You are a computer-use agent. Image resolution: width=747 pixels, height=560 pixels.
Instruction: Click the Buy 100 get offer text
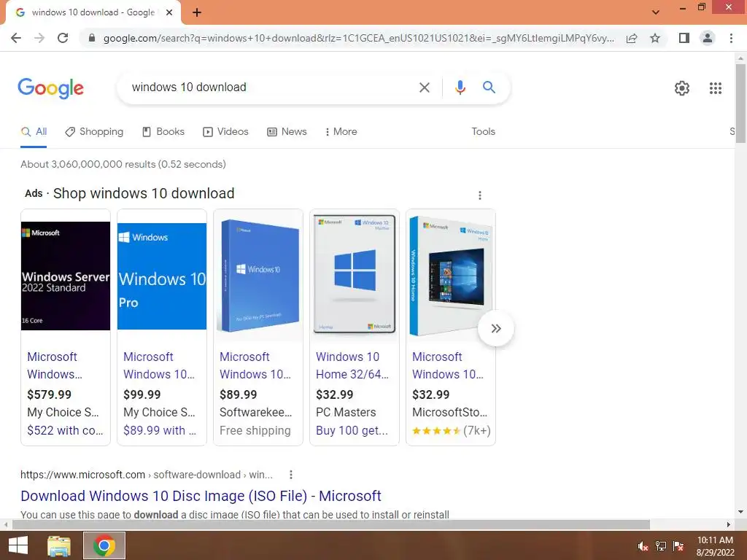pos(352,430)
